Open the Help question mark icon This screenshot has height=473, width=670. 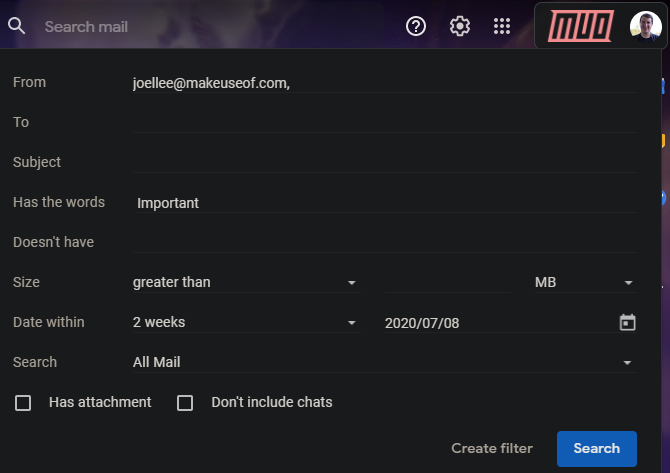pyautogui.click(x=416, y=26)
